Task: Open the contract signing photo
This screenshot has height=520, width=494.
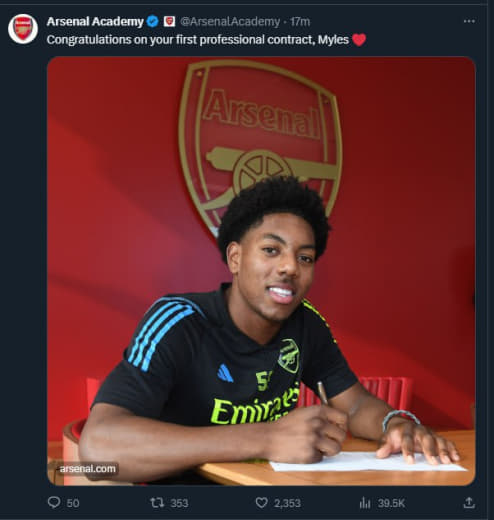Action: 261,271
